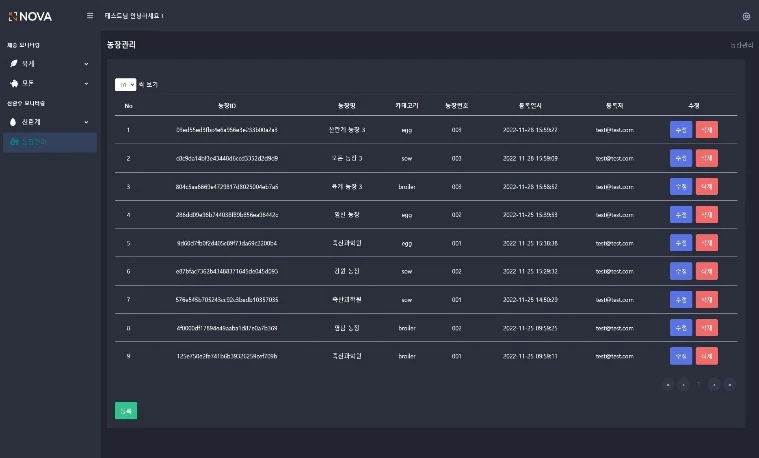The height and width of the screenshot is (458, 759).
Task: Click the red 삭제 button in row 1
Action: pos(707,130)
